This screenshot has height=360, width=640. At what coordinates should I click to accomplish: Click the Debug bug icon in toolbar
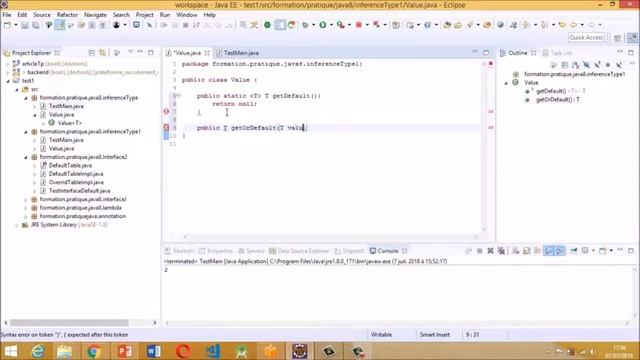(305, 25)
